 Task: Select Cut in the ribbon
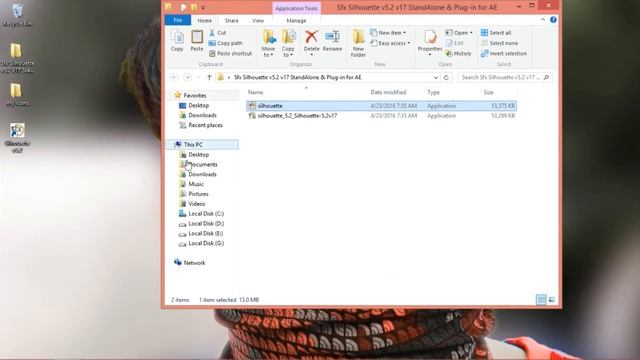click(218, 33)
